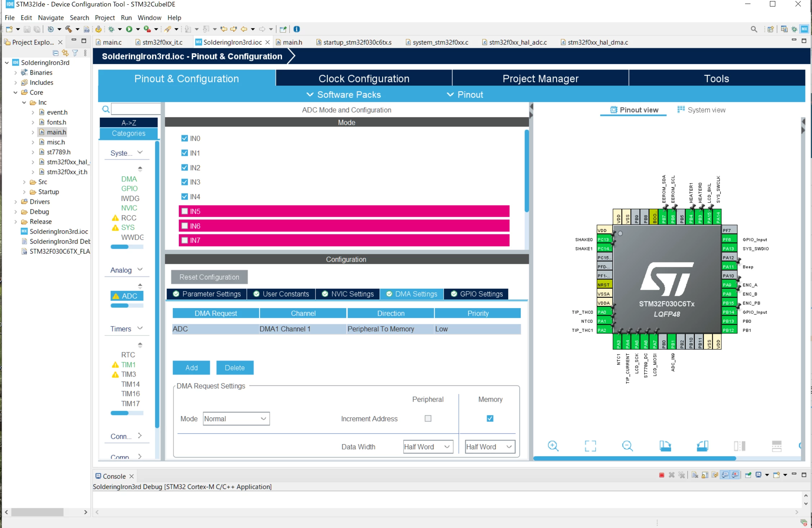Click the filter icon in Project Explorer
Image resolution: width=812 pixels, height=528 pixels.
coord(75,53)
